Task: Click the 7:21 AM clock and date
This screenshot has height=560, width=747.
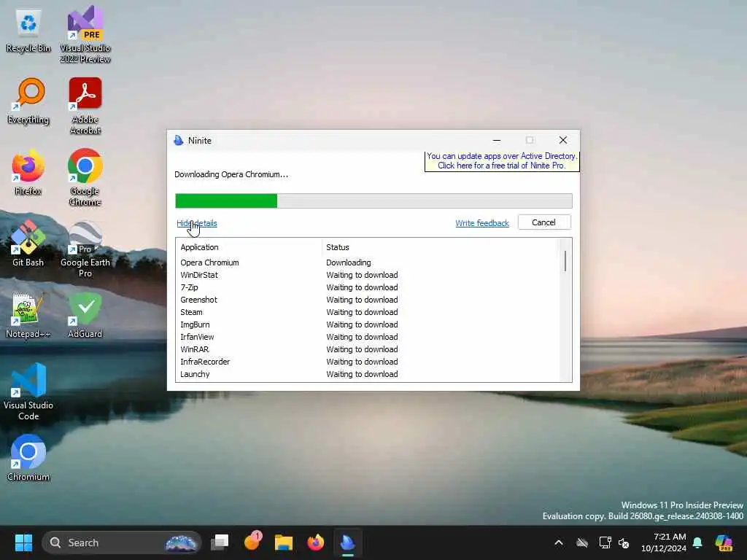Action: 664,542
